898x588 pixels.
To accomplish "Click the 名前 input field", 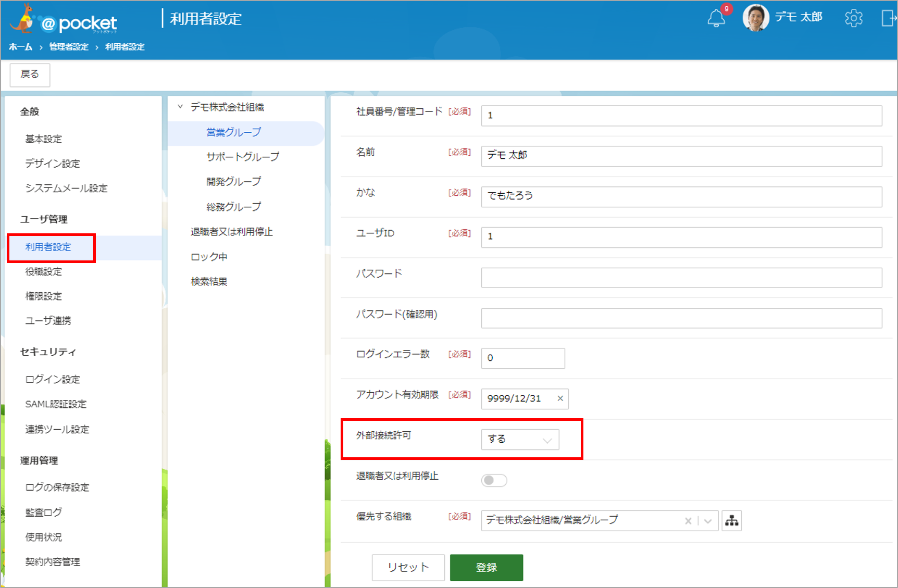I will coord(681,156).
